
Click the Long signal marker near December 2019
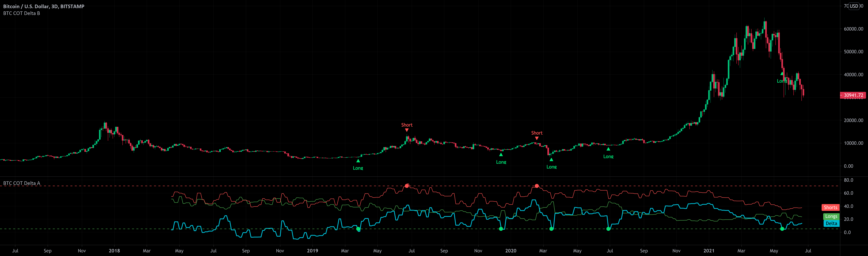pyautogui.click(x=501, y=159)
